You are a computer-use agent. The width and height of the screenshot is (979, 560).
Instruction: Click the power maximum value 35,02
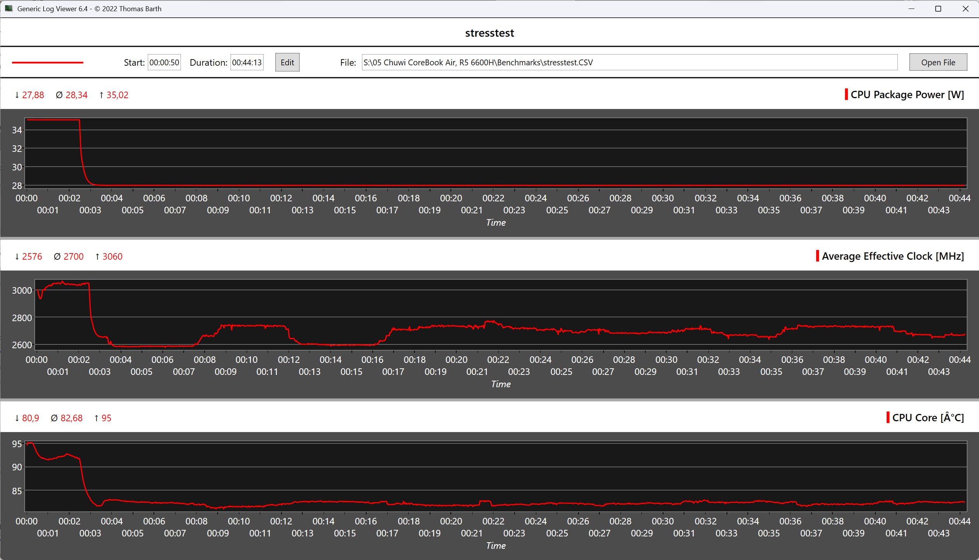[x=117, y=95]
